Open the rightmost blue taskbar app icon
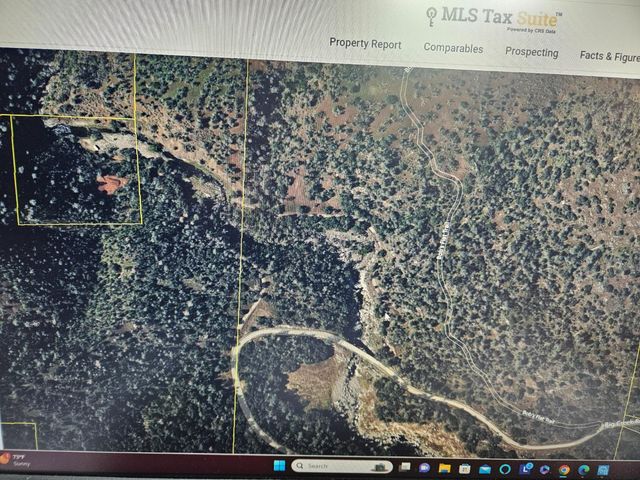 [604, 471]
